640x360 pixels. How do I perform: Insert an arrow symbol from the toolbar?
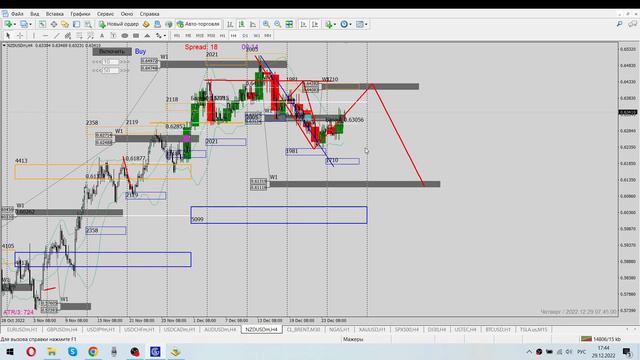tap(158, 36)
